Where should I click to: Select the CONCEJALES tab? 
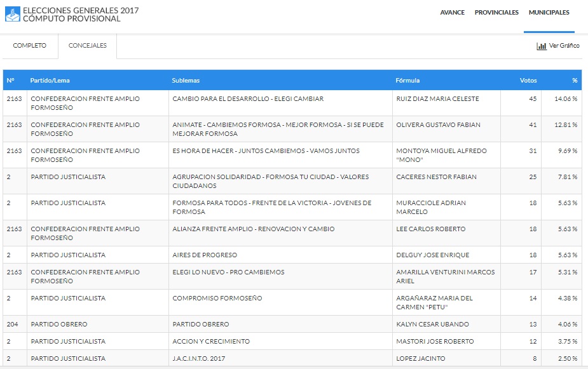[x=87, y=46]
